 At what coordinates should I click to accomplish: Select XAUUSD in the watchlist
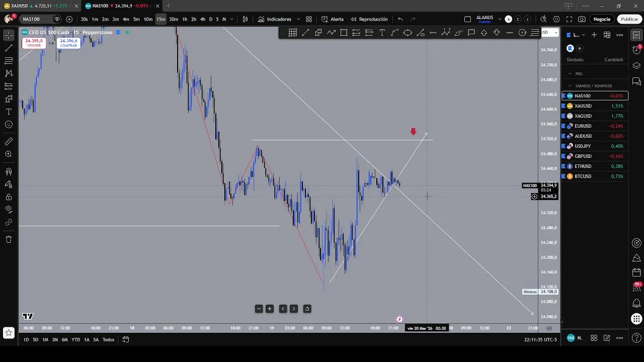595,106
